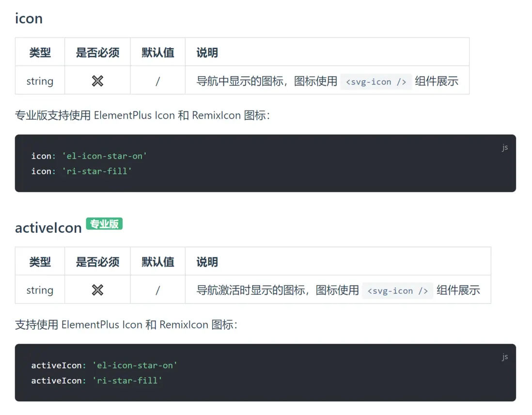The image size is (532, 415).
Task: Select the <svg-icon /> code tag in the activeIcon table
Action: pyautogui.click(x=397, y=290)
